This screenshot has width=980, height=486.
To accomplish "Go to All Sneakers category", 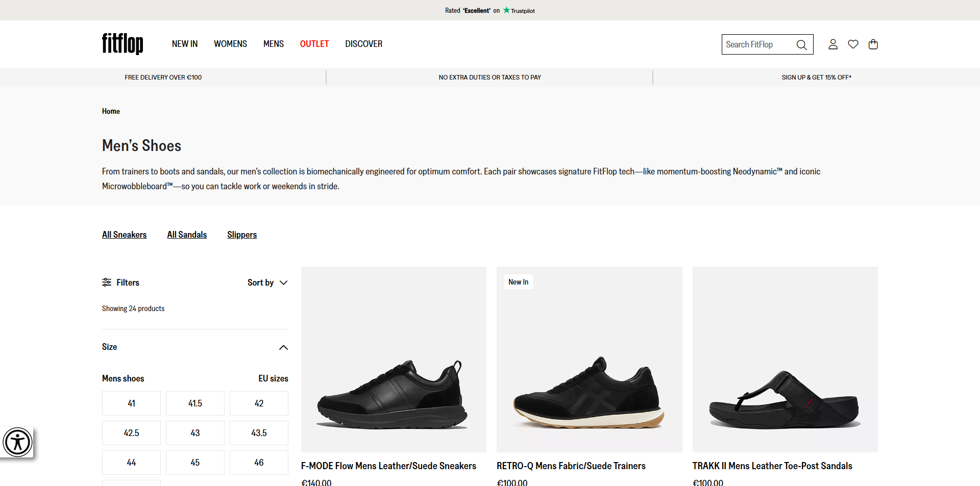I will click(124, 235).
